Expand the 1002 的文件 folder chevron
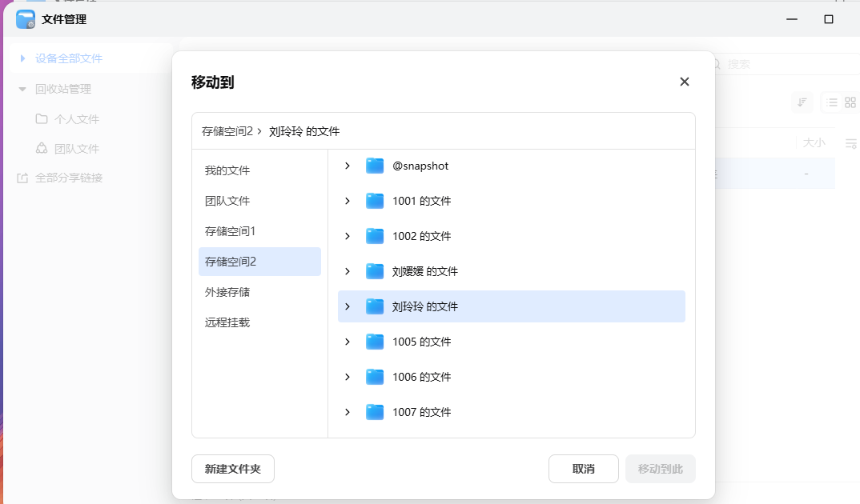Image resolution: width=860 pixels, height=504 pixels. [x=348, y=236]
